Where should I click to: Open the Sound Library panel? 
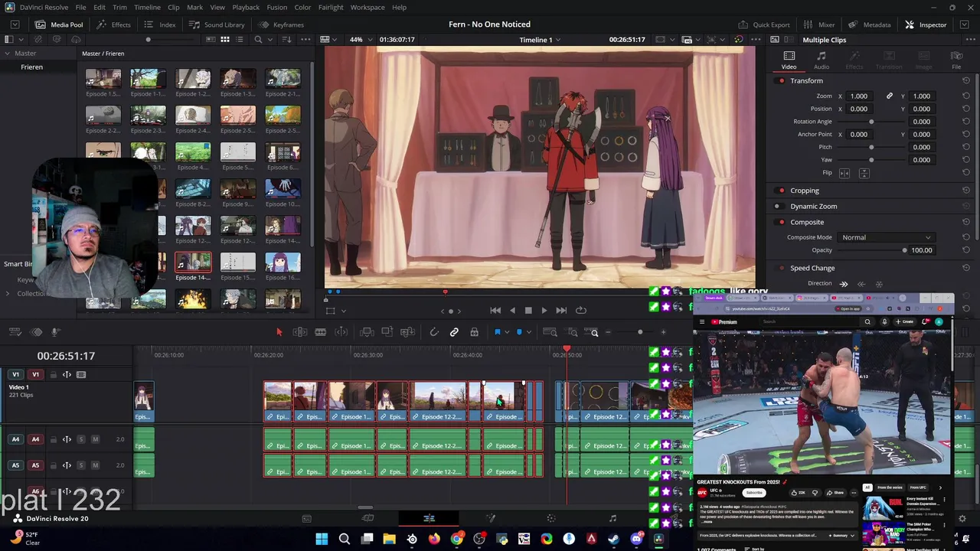coord(217,24)
